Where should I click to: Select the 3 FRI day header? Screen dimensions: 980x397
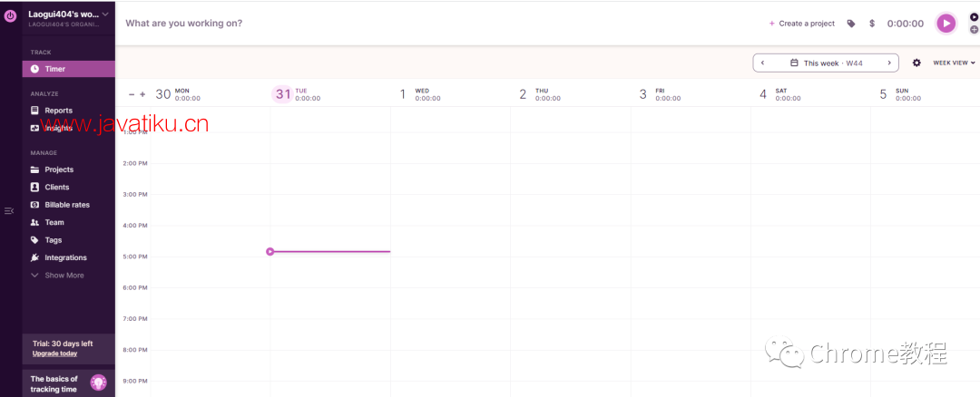coord(660,94)
